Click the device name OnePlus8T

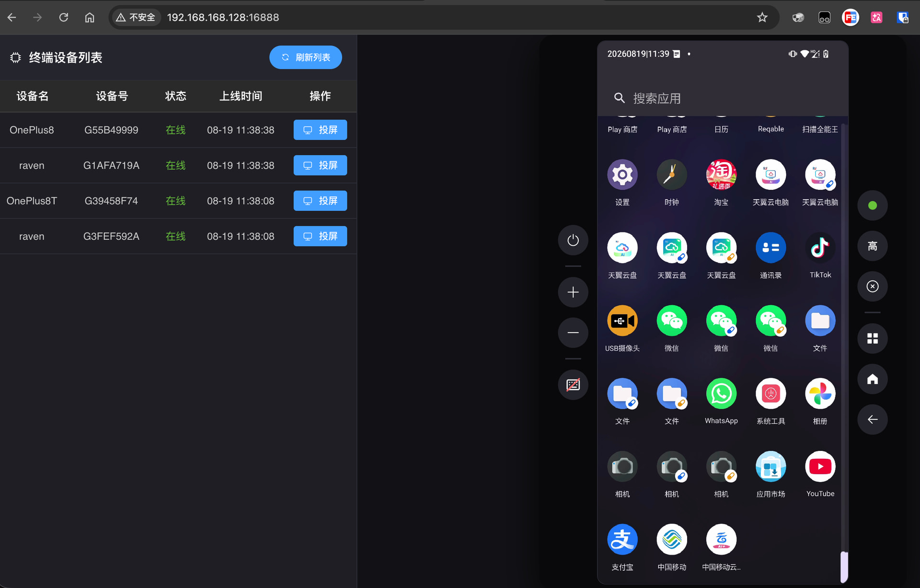click(32, 201)
